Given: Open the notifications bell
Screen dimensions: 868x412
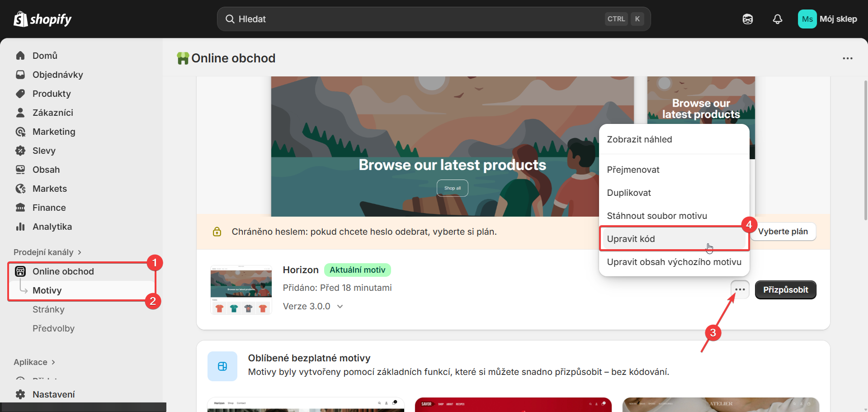Looking at the screenshot, I should coord(777,19).
